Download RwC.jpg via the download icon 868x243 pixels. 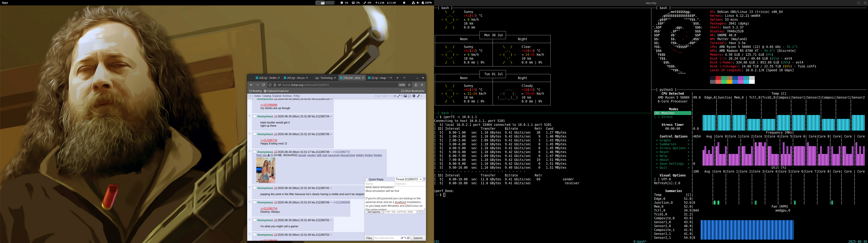(x=269, y=155)
